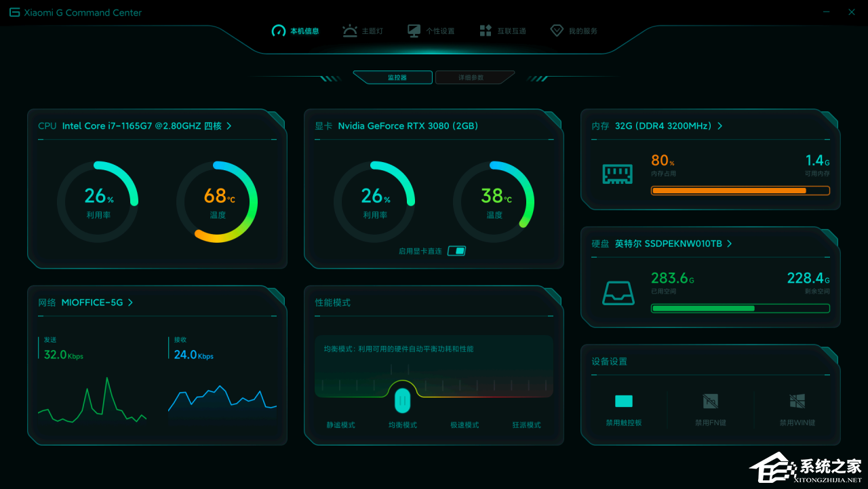Switch to the 详细参数 sub-tab
This screenshot has width=868, height=489.
(474, 77)
